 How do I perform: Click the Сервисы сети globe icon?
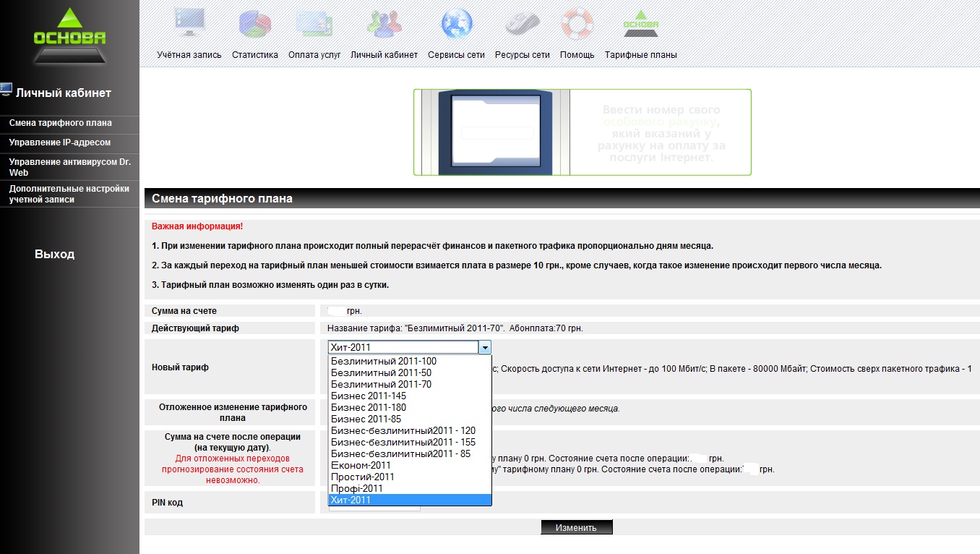coord(456,23)
